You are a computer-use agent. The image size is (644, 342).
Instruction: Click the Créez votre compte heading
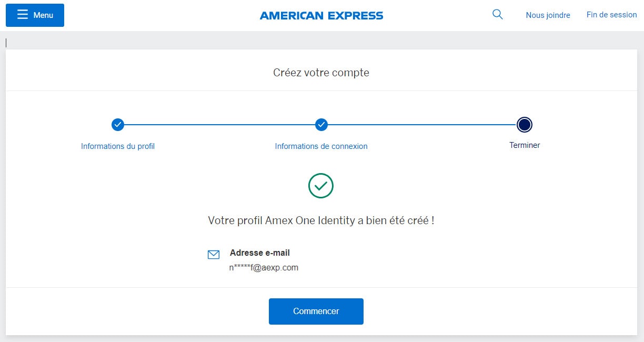pyautogui.click(x=321, y=73)
